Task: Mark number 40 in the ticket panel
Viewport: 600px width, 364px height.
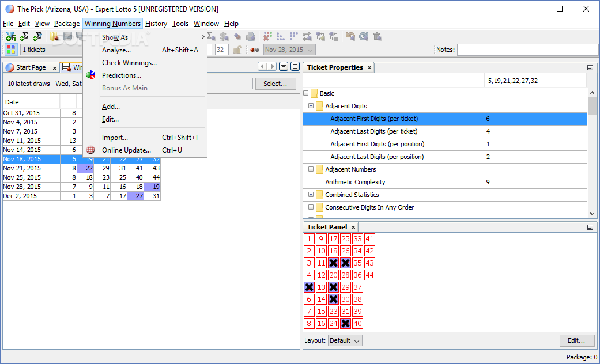Action: click(357, 324)
